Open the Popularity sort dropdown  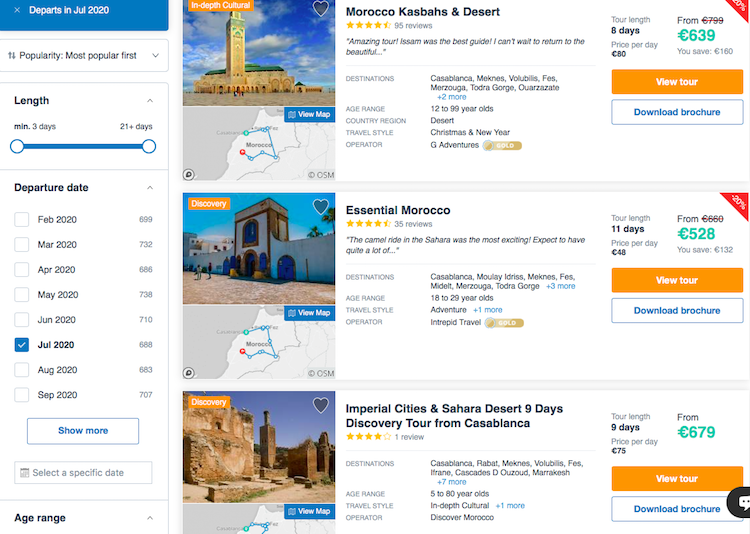pos(84,56)
